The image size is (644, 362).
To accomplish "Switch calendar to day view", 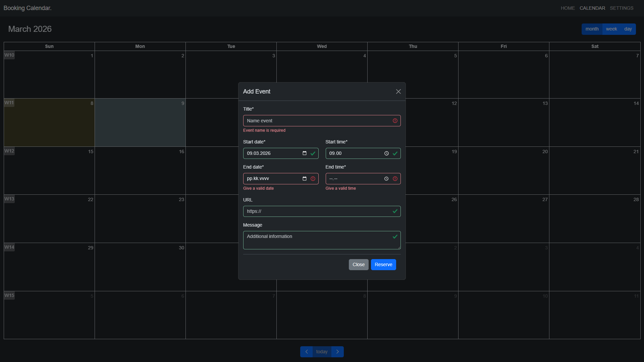I will click(628, 29).
